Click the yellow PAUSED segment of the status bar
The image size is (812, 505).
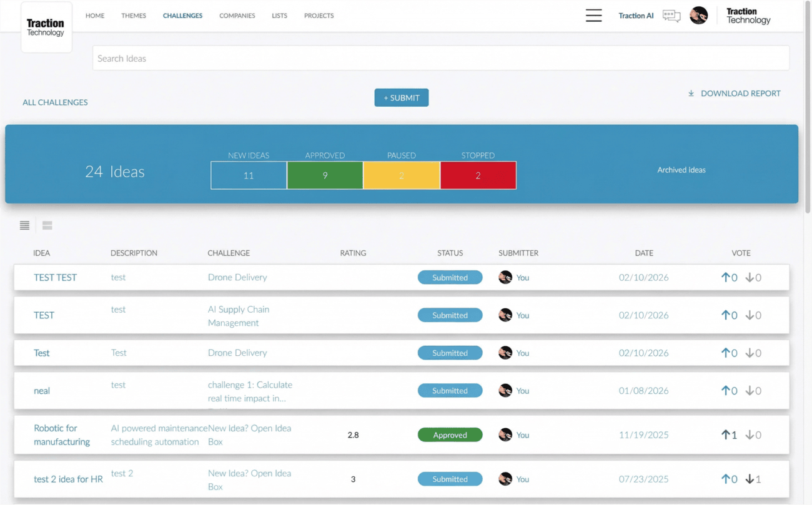401,175
